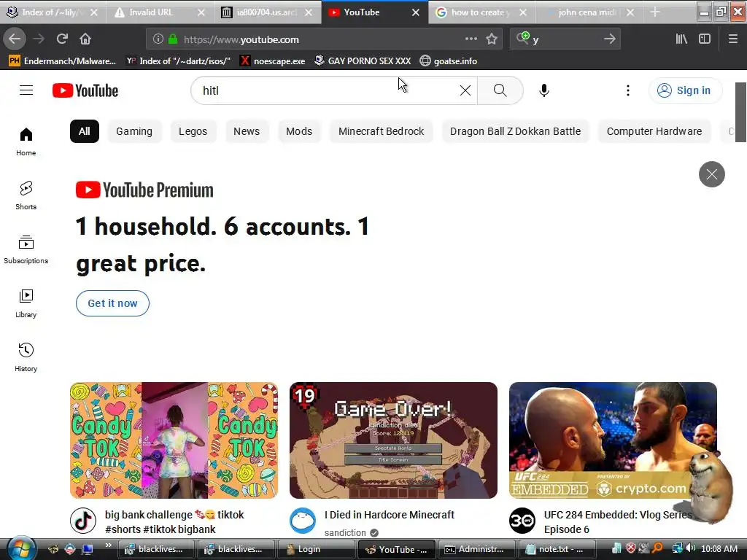Click Get it now button
The height and width of the screenshot is (560, 747).
112,303
